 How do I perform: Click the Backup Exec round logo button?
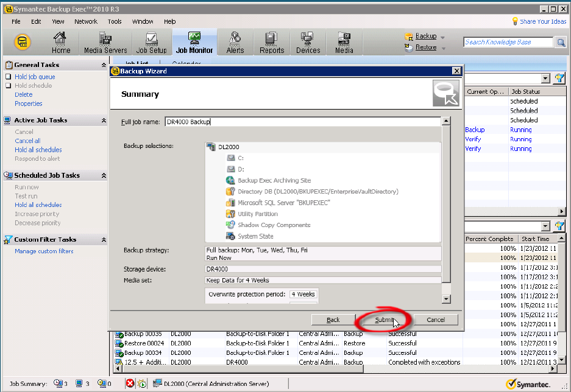click(22, 42)
